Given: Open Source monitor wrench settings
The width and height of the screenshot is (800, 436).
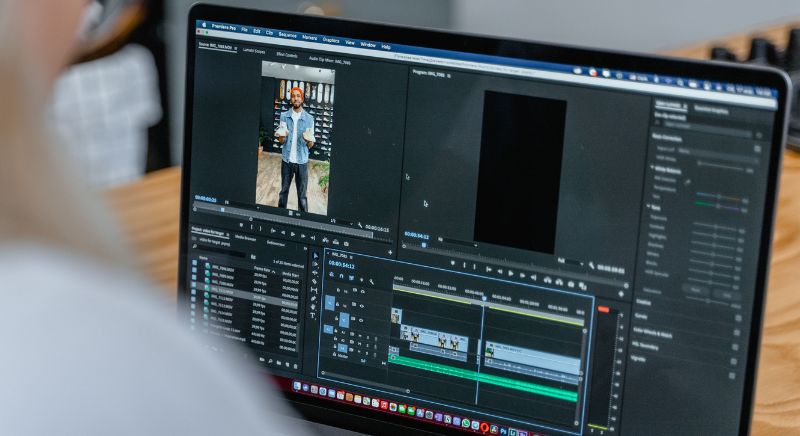Looking at the screenshot, I should [360, 225].
